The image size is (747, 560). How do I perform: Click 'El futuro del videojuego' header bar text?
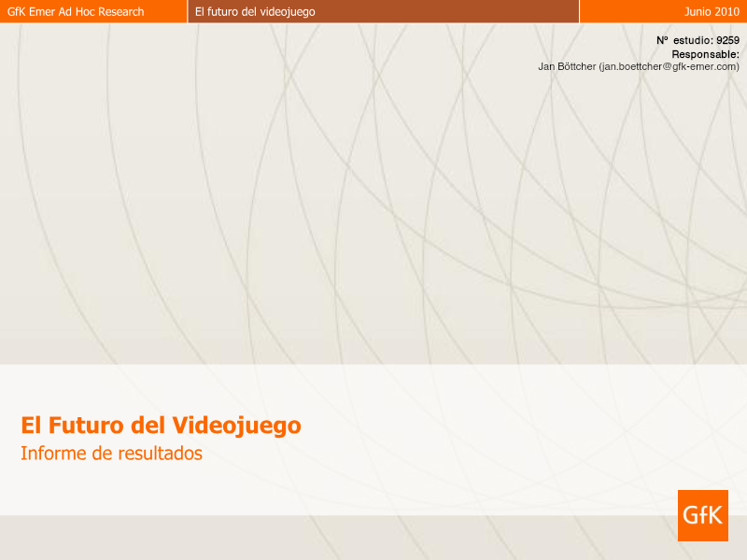pyautogui.click(x=255, y=12)
